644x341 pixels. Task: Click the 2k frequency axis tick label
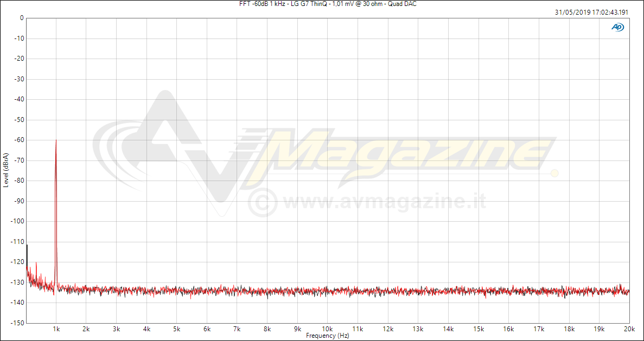pos(86,329)
